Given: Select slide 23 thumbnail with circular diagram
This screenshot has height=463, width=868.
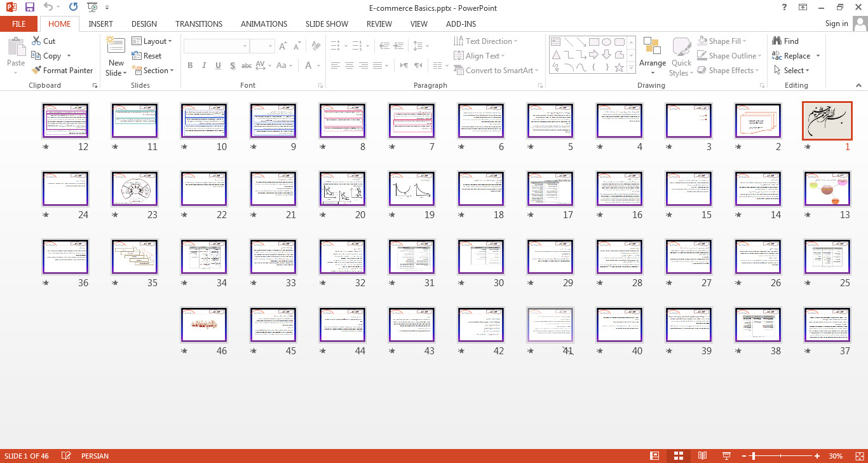Looking at the screenshot, I should [135, 188].
